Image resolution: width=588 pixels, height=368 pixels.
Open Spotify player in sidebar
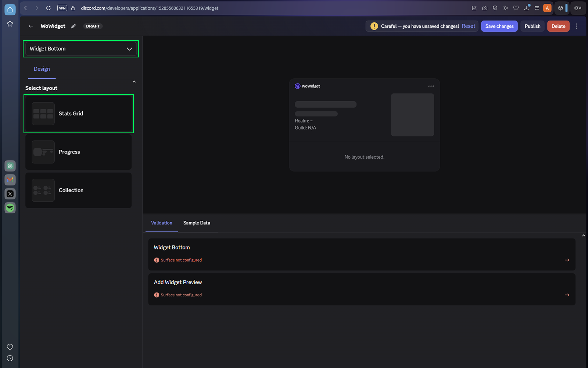(10, 208)
